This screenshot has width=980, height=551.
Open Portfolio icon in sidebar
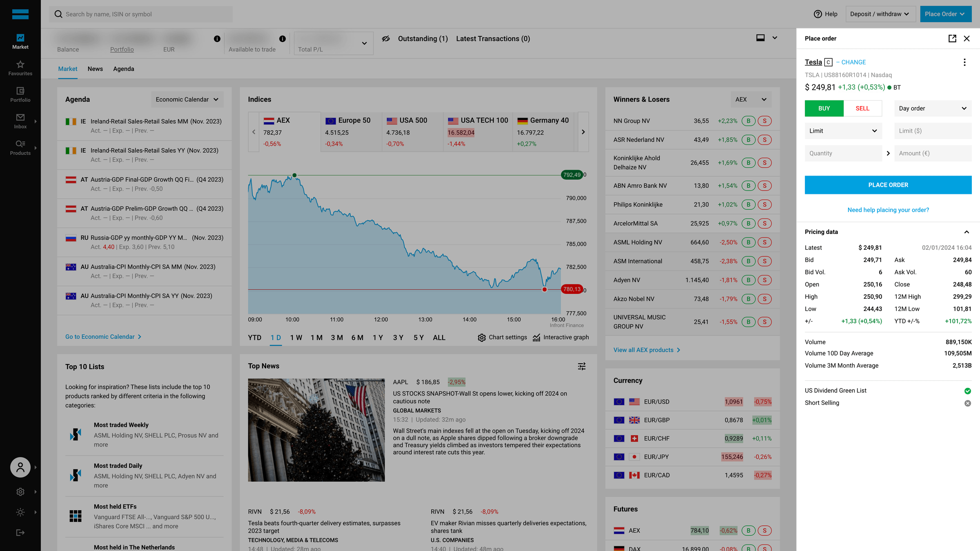click(20, 91)
